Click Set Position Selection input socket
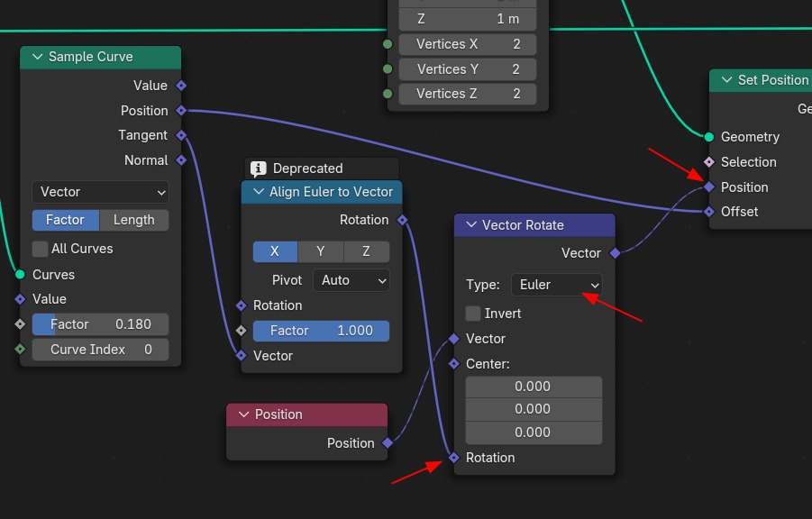This screenshot has width=812, height=519. pyautogui.click(x=709, y=162)
